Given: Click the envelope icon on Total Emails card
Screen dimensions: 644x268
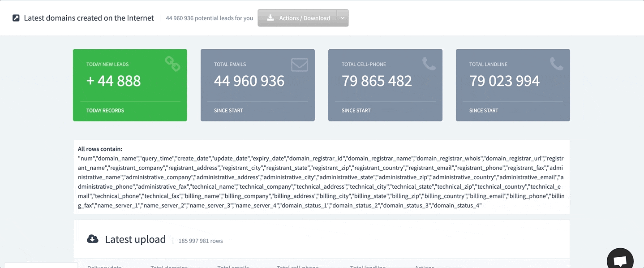Looking at the screenshot, I should (x=301, y=65).
